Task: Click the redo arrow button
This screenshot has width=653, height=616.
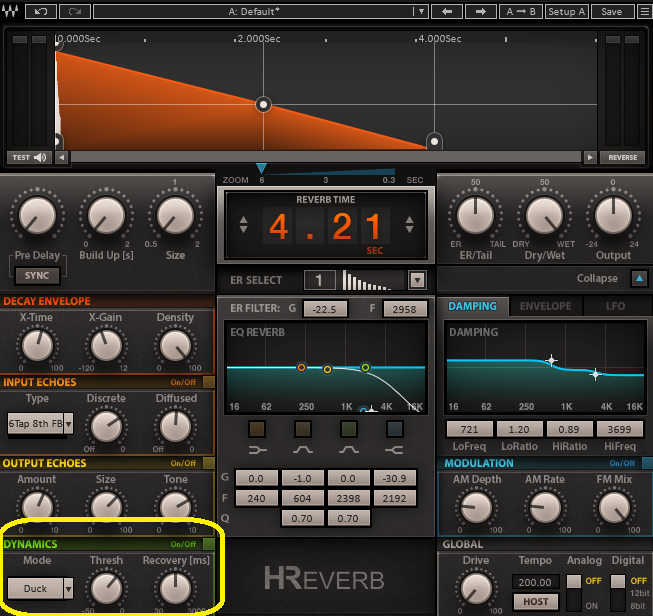Action: click(x=73, y=12)
